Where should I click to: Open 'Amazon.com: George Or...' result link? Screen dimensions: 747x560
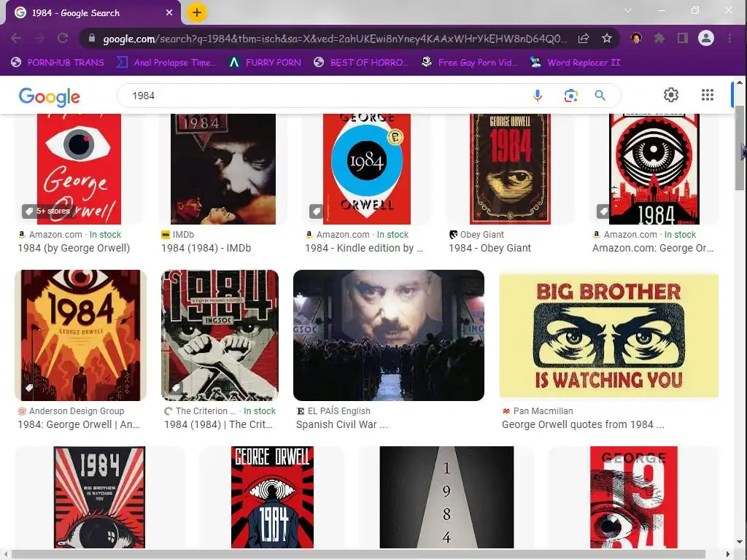click(653, 248)
